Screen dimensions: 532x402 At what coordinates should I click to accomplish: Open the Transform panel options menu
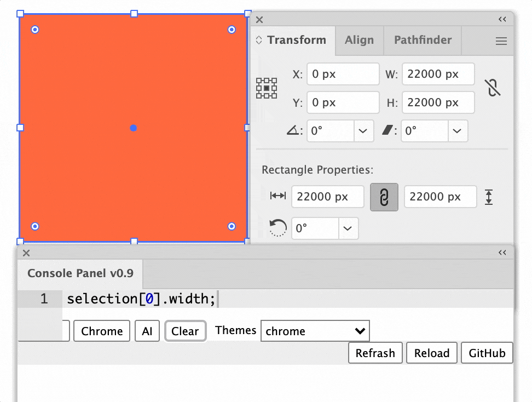501,41
